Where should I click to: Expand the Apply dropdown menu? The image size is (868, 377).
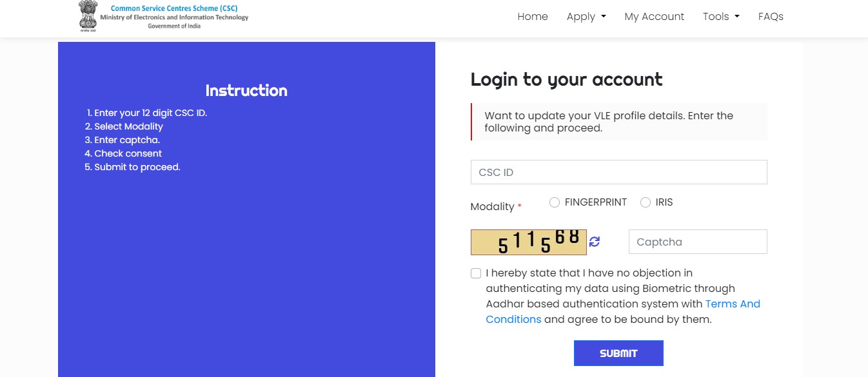click(x=586, y=17)
